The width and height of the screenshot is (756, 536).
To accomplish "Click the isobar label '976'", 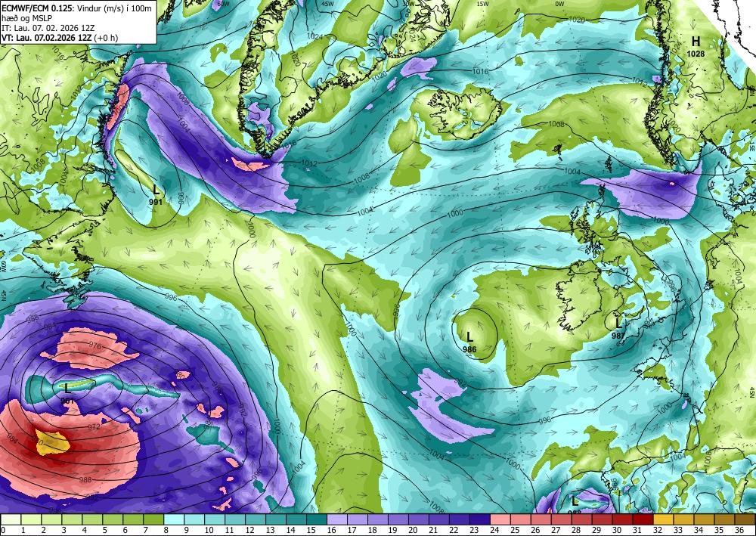I will tap(96, 345).
